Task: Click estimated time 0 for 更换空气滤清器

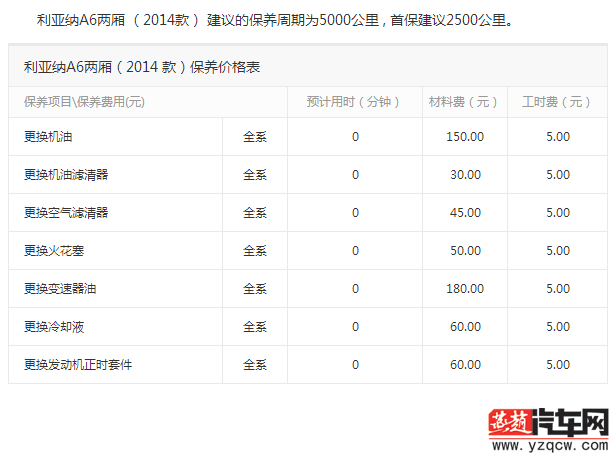Action: pyautogui.click(x=355, y=213)
